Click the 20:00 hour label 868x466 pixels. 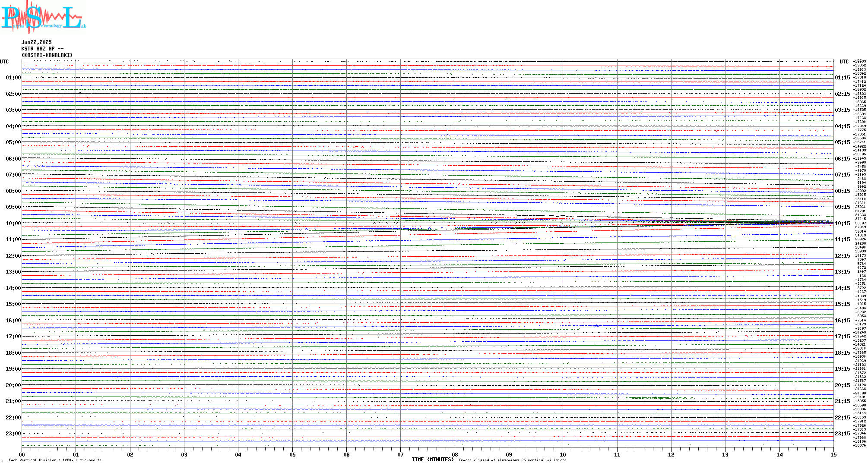[13, 385]
